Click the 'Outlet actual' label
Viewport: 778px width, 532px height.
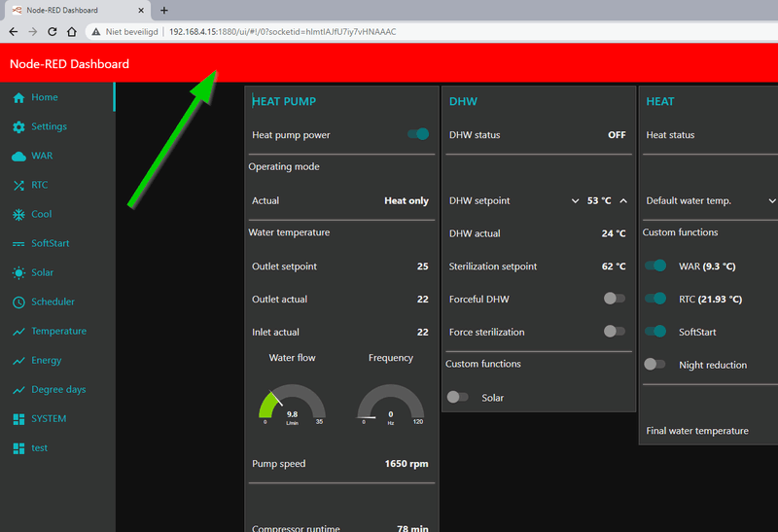(x=279, y=300)
